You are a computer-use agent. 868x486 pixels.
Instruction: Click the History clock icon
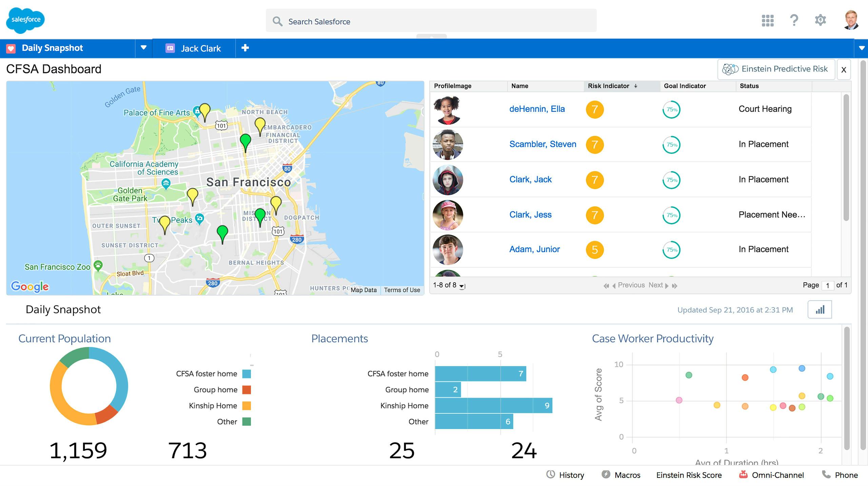(x=551, y=474)
